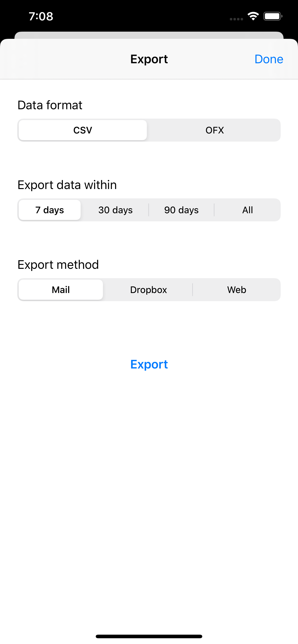Viewport: 298px width, 644px height.
Task: Set export method to Mail
Action: (x=60, y=289)
